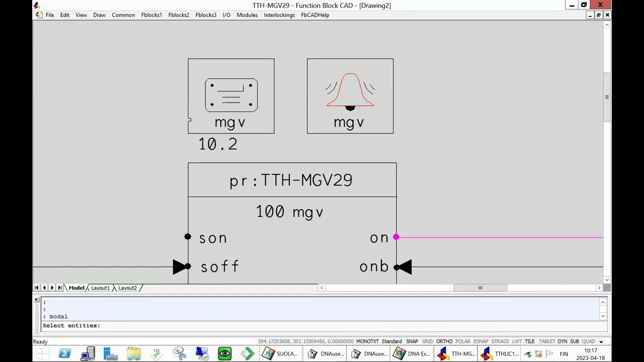
Task: Click the soff input arrow connector
Action: [181, 267]
